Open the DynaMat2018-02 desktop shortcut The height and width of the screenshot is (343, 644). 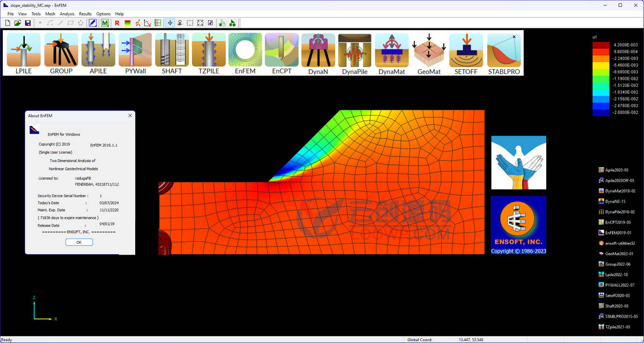coord(617,191)
